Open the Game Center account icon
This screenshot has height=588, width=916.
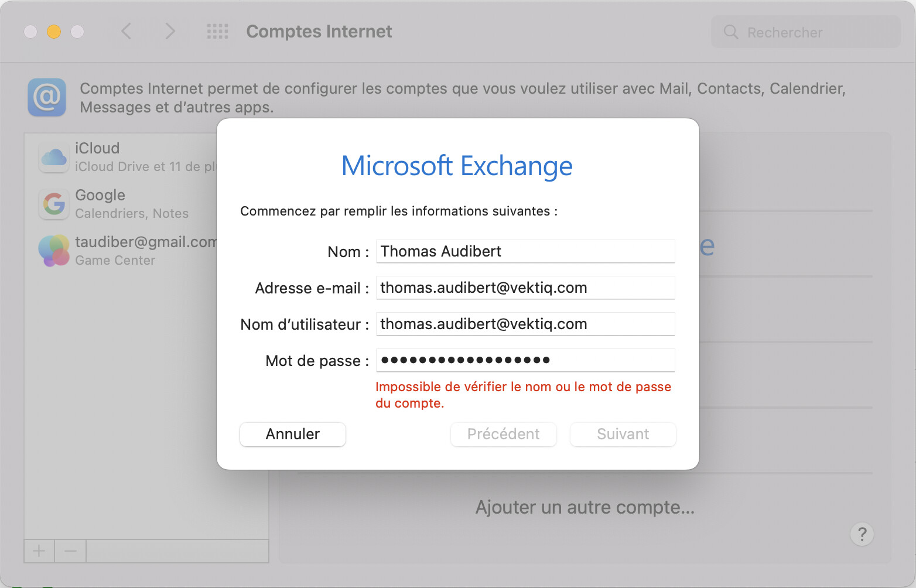click(x=54, y=251)
